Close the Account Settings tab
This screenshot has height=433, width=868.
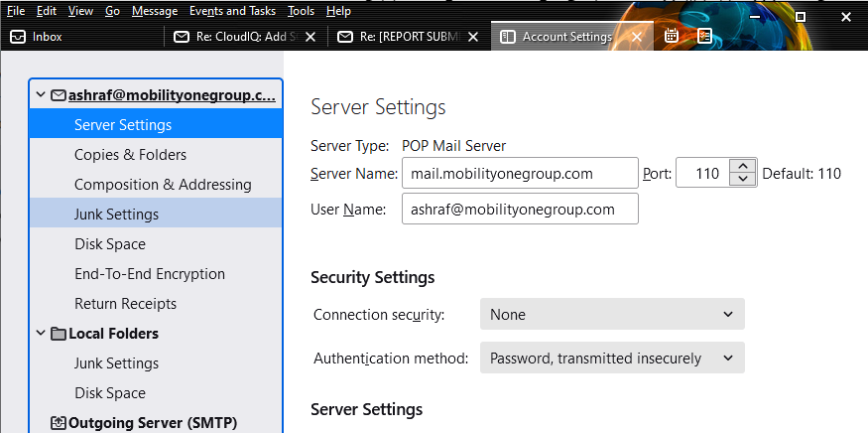click(x=637, y=37)
